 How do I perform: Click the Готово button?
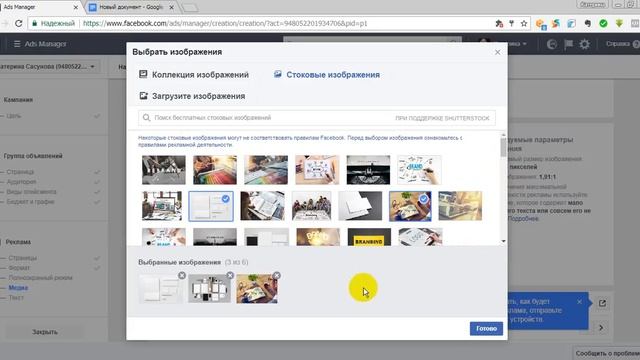[486, 329]
